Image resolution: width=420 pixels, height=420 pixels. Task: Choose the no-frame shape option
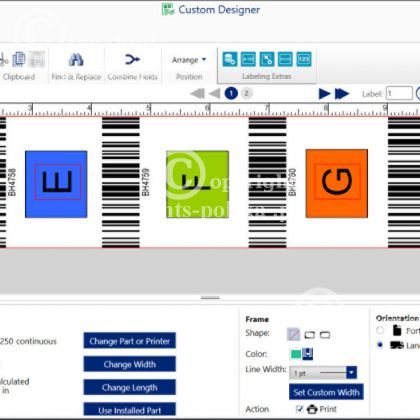pos(294,334)
